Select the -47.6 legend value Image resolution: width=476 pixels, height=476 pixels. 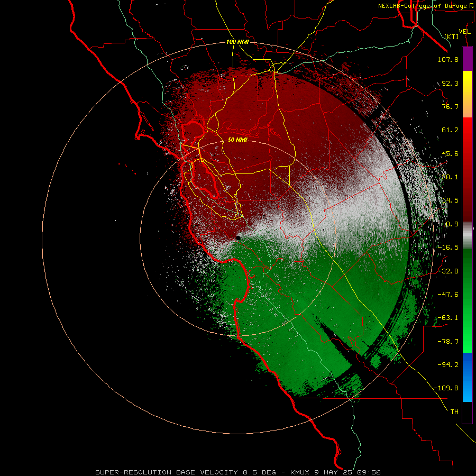click(x=448, y=295)
